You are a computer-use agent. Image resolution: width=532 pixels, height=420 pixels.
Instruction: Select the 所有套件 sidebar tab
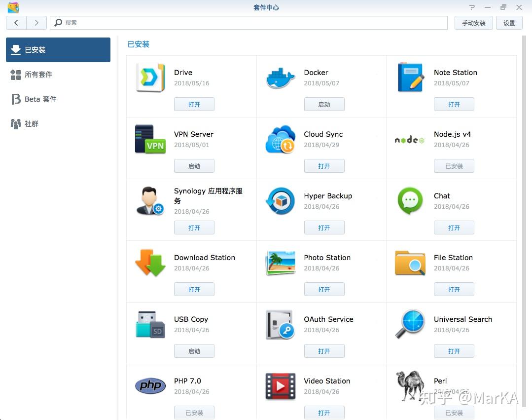point(58,75)
